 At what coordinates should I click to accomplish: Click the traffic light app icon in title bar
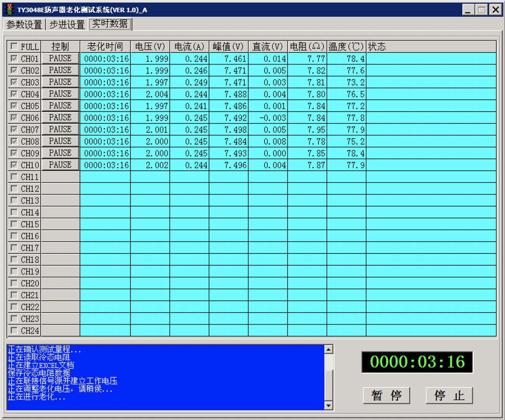coord(10,9)
